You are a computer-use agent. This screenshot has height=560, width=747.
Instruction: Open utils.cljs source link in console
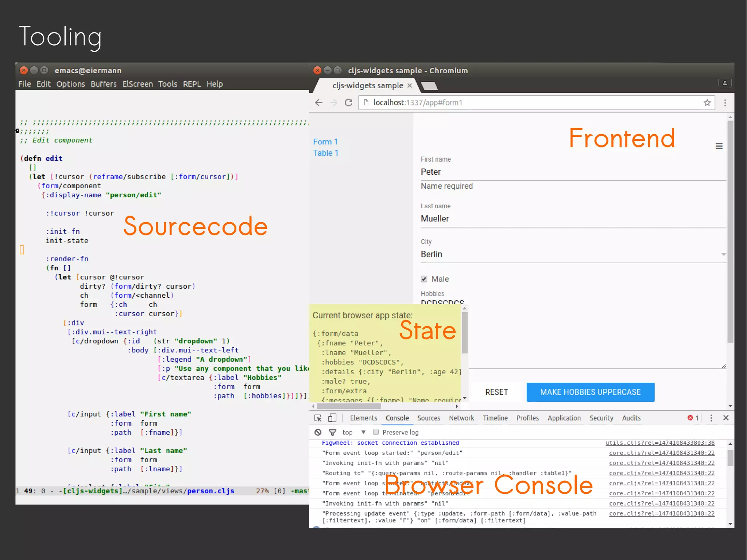point(660,443)
